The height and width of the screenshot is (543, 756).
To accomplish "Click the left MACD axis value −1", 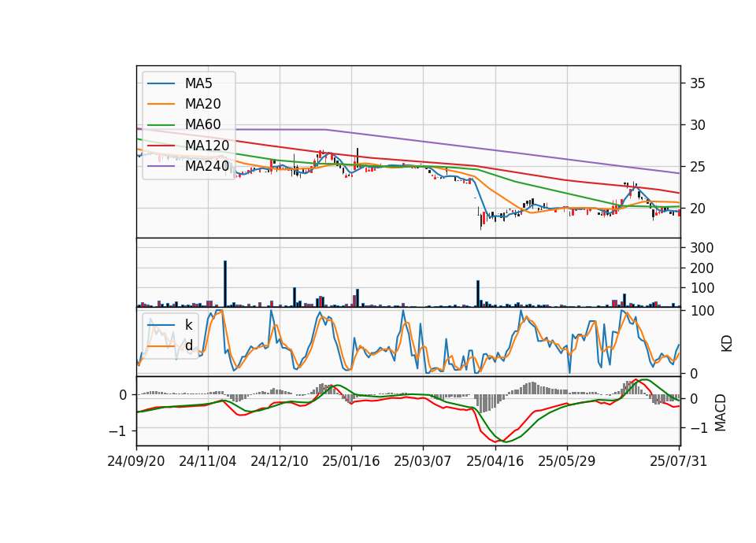I will click(117, 430).
